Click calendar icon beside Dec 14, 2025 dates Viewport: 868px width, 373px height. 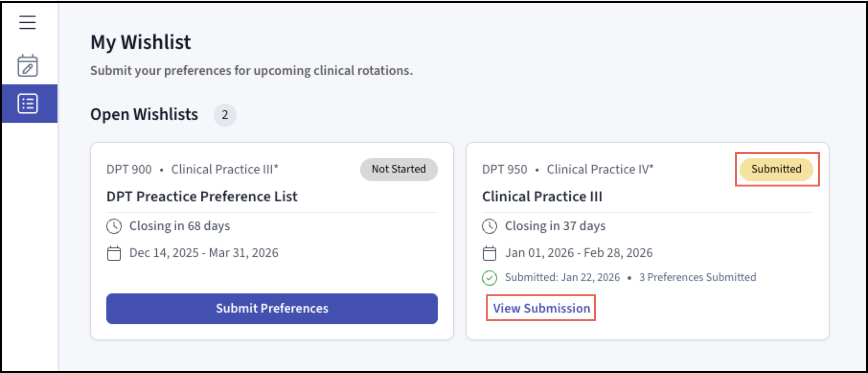[x=114, y=253]
